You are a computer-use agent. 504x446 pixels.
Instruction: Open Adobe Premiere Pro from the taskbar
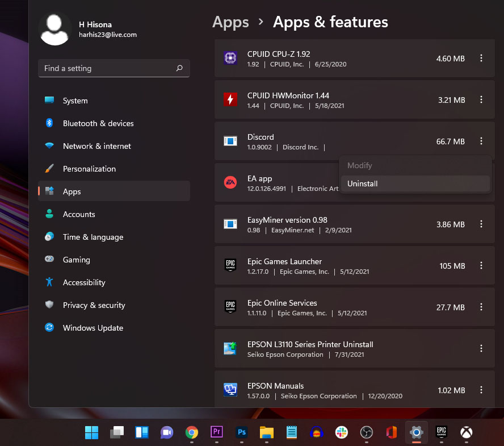coord(217,432)
